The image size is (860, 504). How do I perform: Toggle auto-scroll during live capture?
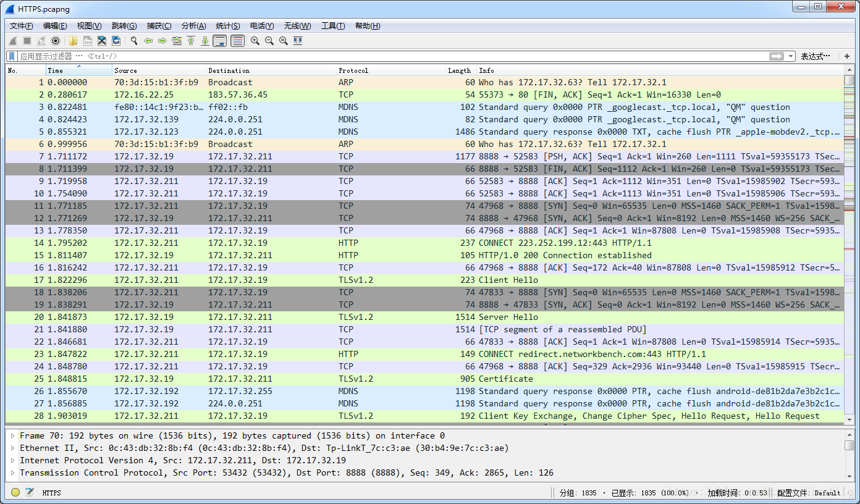tap(219, 41)
